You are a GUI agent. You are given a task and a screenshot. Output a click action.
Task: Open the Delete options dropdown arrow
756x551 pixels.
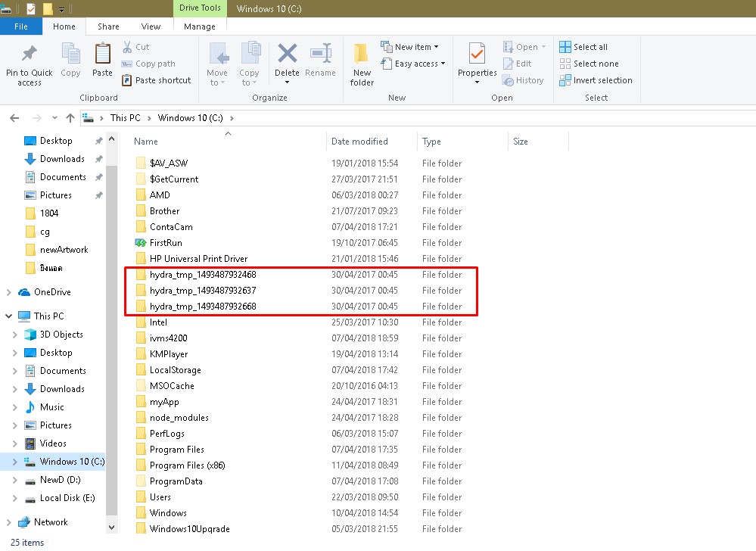pyautogui.click(x=287, y=82)
